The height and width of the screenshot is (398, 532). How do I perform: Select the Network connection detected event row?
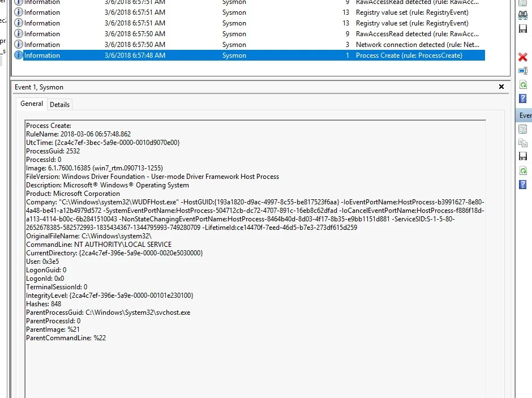(249, 45)
